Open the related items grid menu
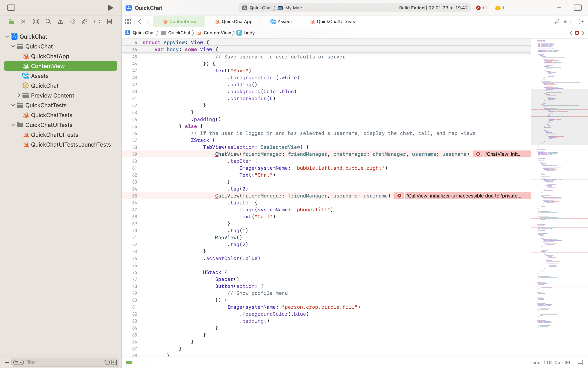This screenshot has height=368, width=588. [x=128, y=21]
